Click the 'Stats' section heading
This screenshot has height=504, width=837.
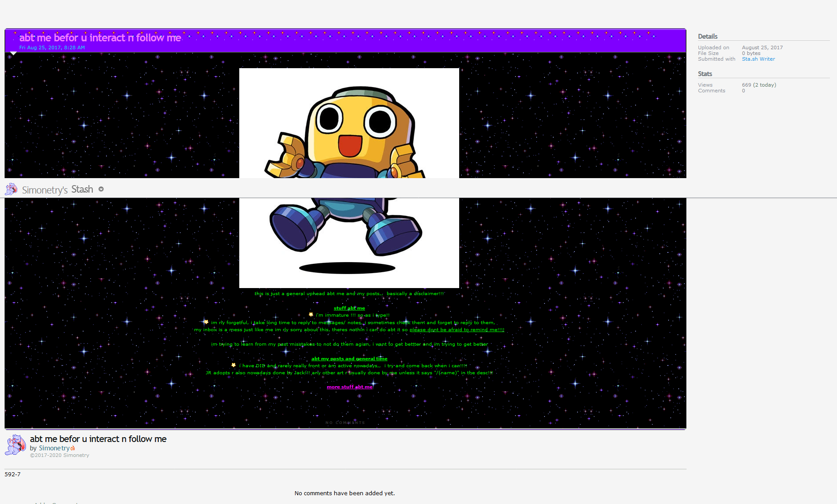[x=705, y=74]
